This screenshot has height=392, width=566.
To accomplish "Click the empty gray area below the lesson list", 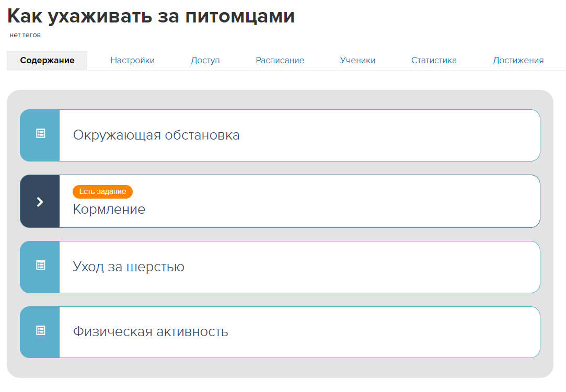I will pyautogui.click(x=280, y=368).
